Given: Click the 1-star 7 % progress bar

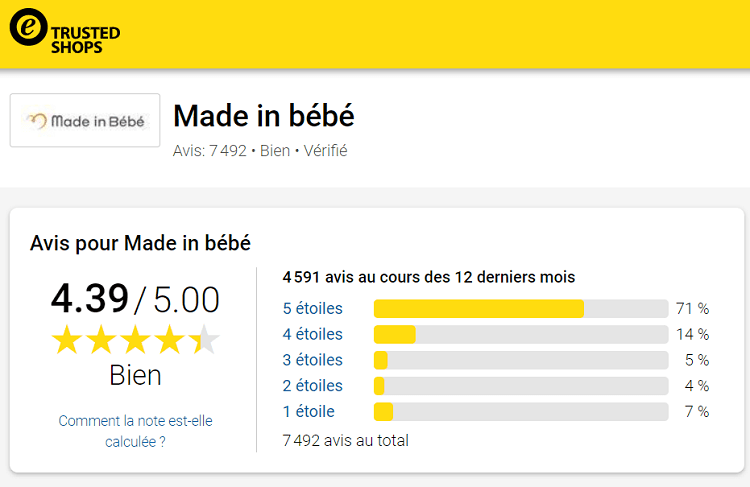Looking at the screenshot, I should 520,412.
